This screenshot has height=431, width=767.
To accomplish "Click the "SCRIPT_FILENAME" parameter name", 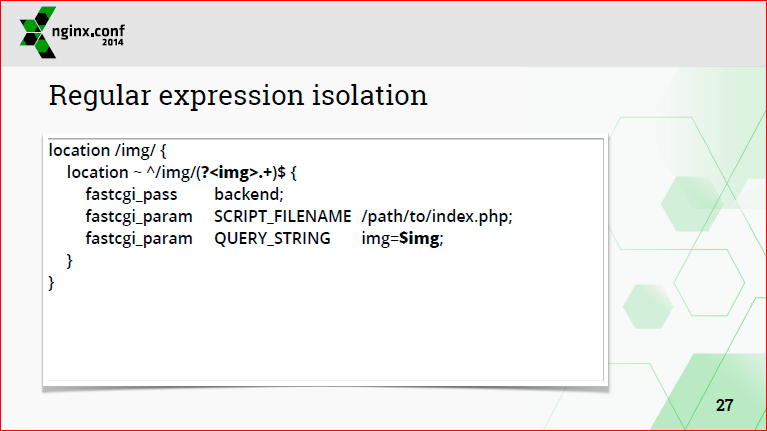I will (x=282, y=217).
